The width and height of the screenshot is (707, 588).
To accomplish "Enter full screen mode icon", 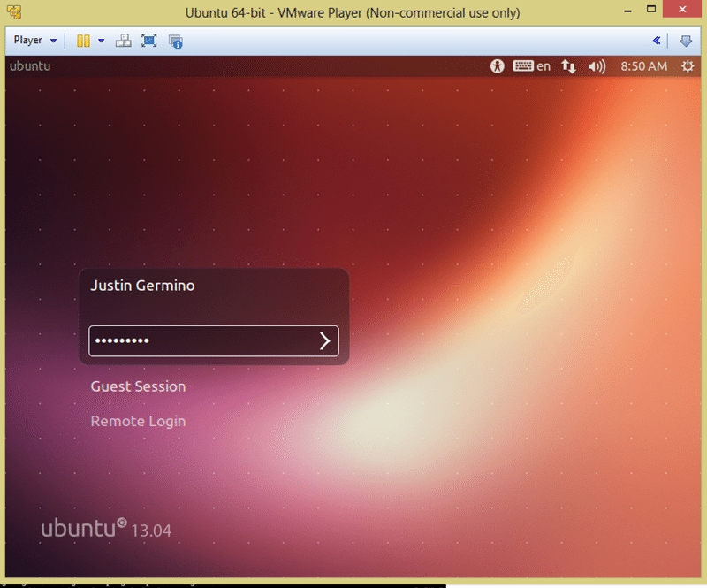I will pos(149,41).
